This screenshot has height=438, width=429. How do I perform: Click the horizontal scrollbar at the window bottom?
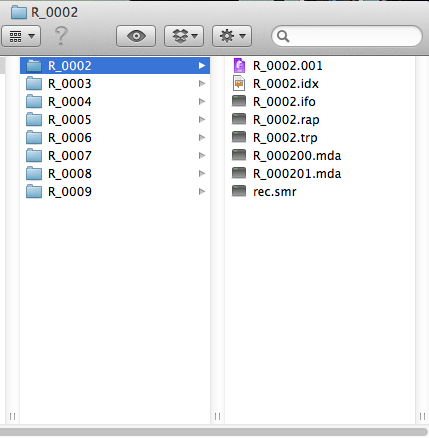click(x=213, y=432)
